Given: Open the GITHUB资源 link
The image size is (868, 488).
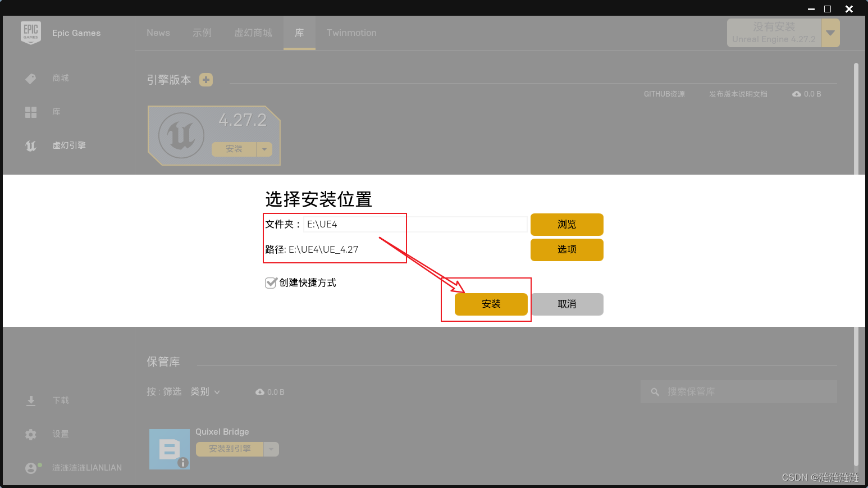Looking at the screenshot, I should 664,94.
